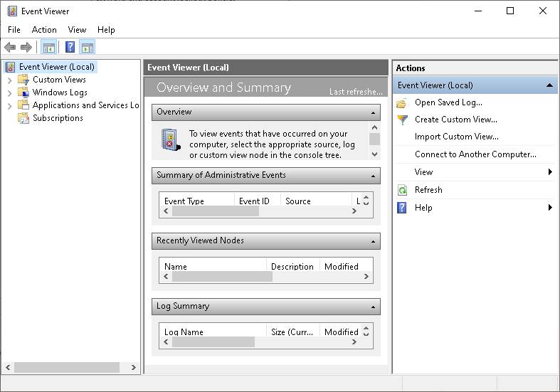Select Custom Views in console tree
Screen dimensions: 560x392
pyautogui.click(x=59, y=79)
